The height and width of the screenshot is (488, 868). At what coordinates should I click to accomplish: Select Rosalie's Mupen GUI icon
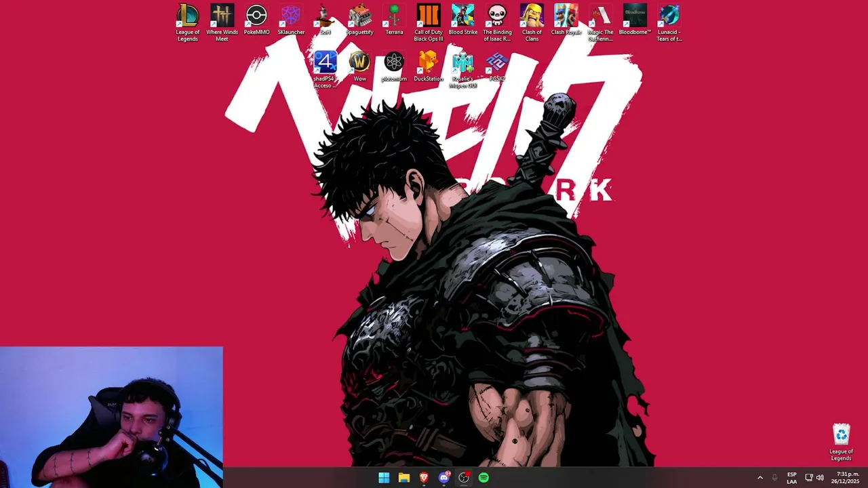tap(463, 69)
